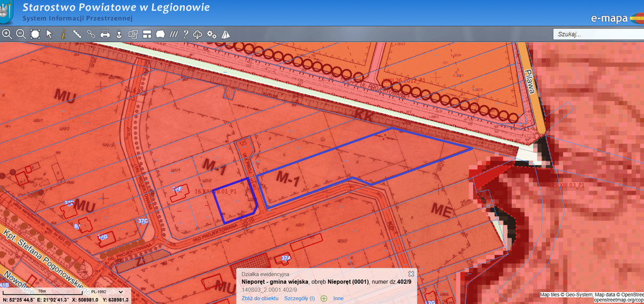Image resolution: width=644 pixels, height=304 pixels.
Task: Select the full extent view tool
Action: click(x=35, y=34)
